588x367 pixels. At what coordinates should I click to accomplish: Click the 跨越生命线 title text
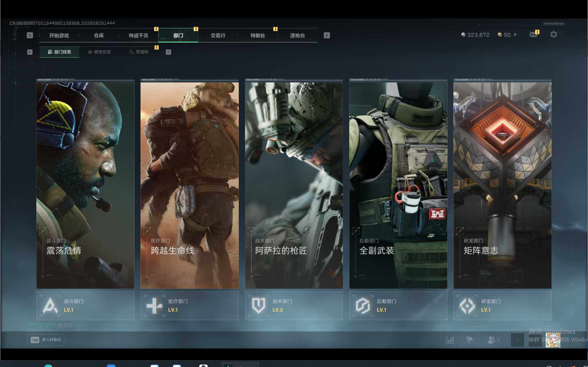[x=172, y=250]
